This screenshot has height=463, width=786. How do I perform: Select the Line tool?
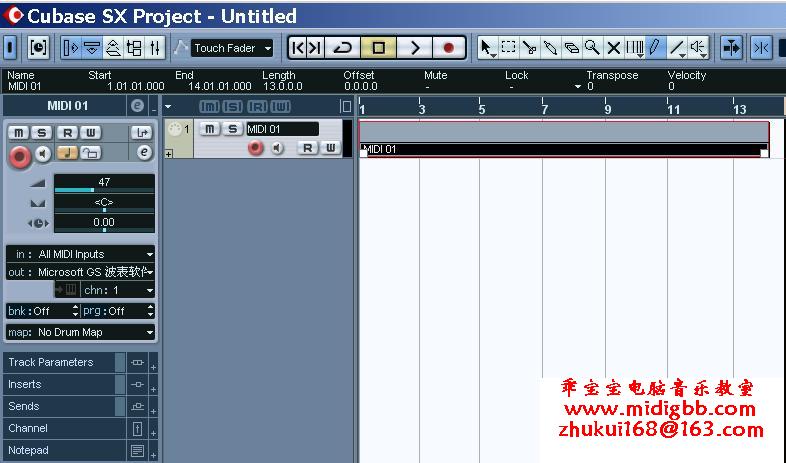coord(677,48)
